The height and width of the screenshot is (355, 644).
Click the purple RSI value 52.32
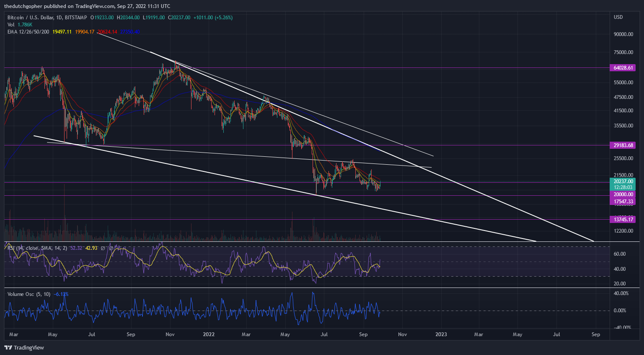76,248
